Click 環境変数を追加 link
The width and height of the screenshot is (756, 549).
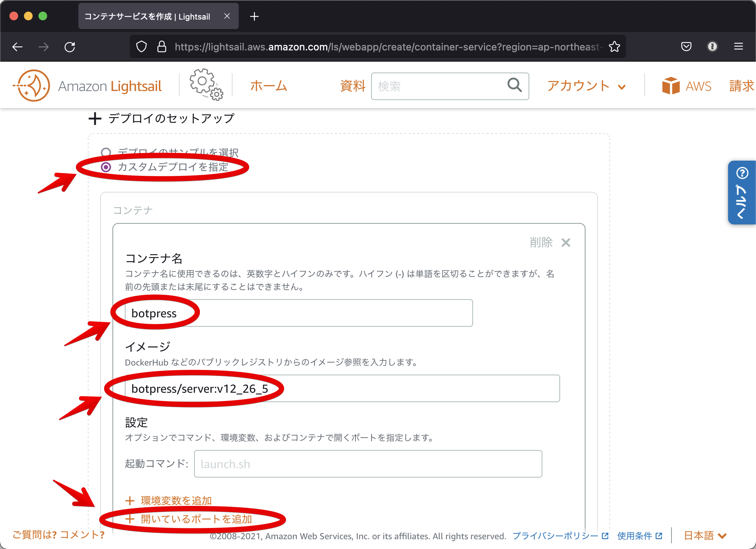click(176, 501)
